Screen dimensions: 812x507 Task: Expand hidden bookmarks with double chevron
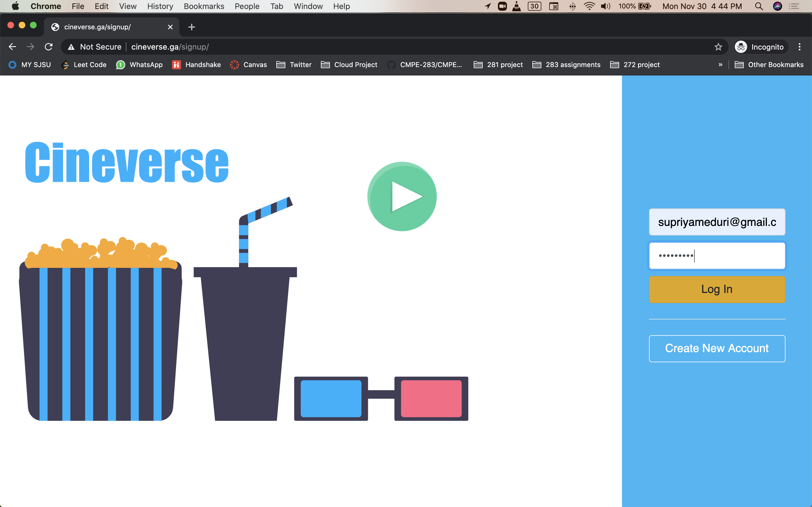[x=720, y=65]
